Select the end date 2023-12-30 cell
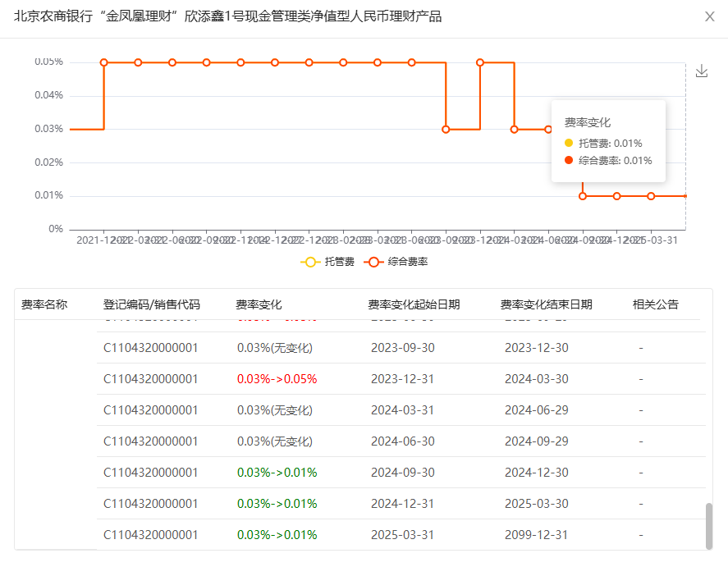This screenshot has height=567, width=728. pyautogui.click(x=536, y=348)
